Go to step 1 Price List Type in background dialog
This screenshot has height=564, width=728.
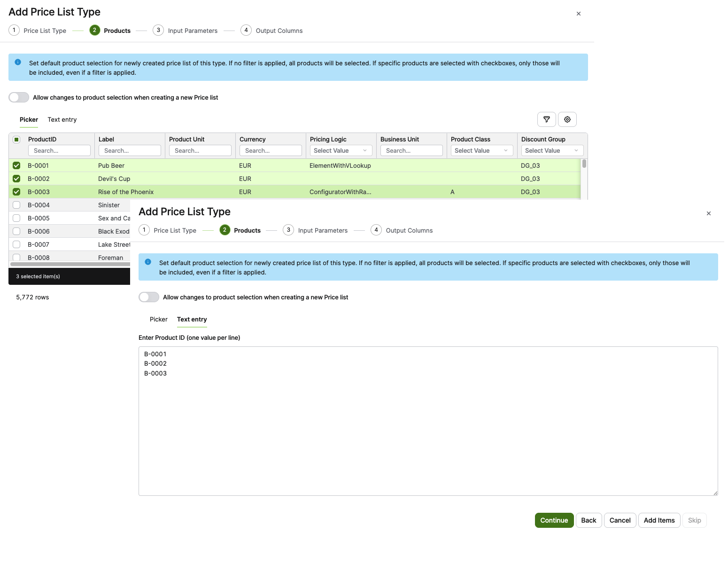pos(38,31)
